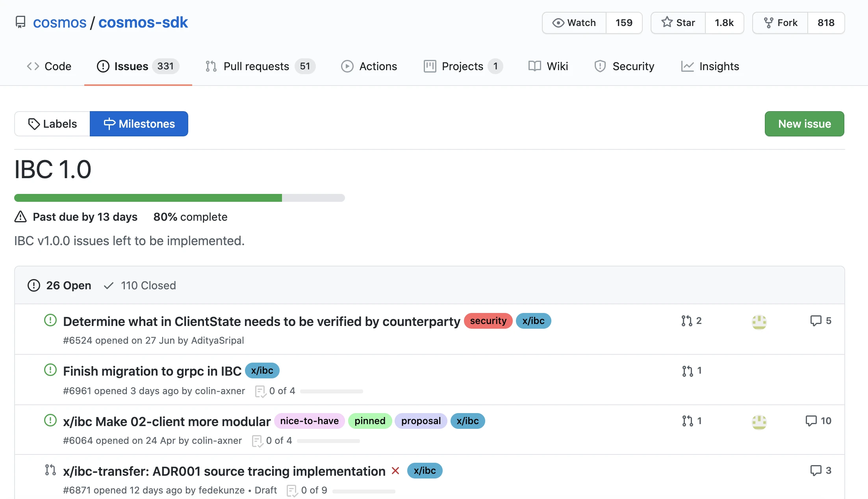Screen dimensions: 868x499
Task: Open the Pull requests tab
Action: (x=260, y=66)
